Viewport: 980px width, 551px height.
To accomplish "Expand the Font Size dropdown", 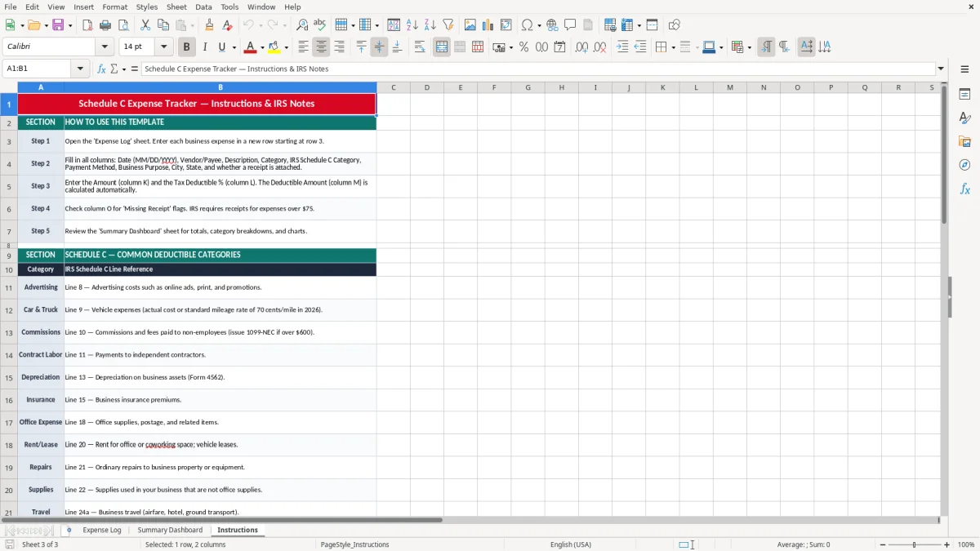I will click(163, 47).
